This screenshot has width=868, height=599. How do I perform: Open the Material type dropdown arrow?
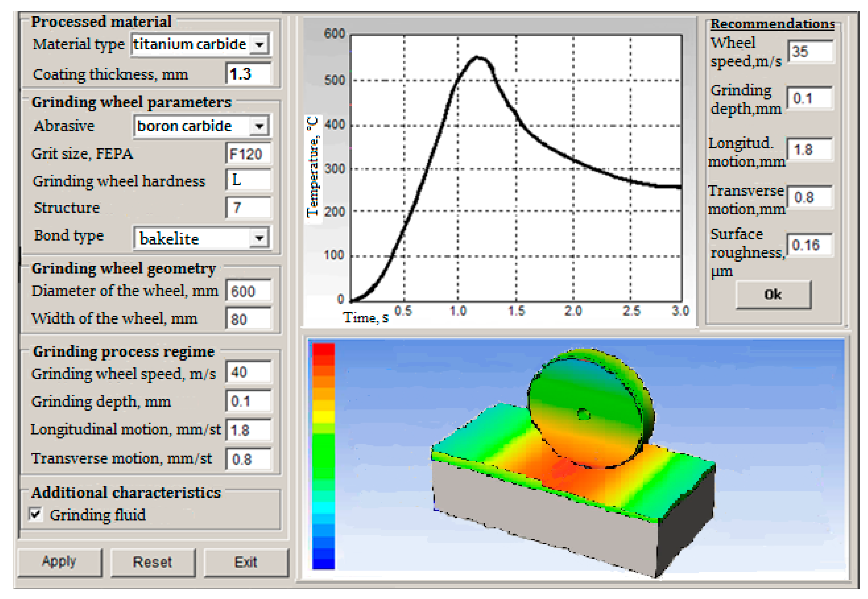259,45
